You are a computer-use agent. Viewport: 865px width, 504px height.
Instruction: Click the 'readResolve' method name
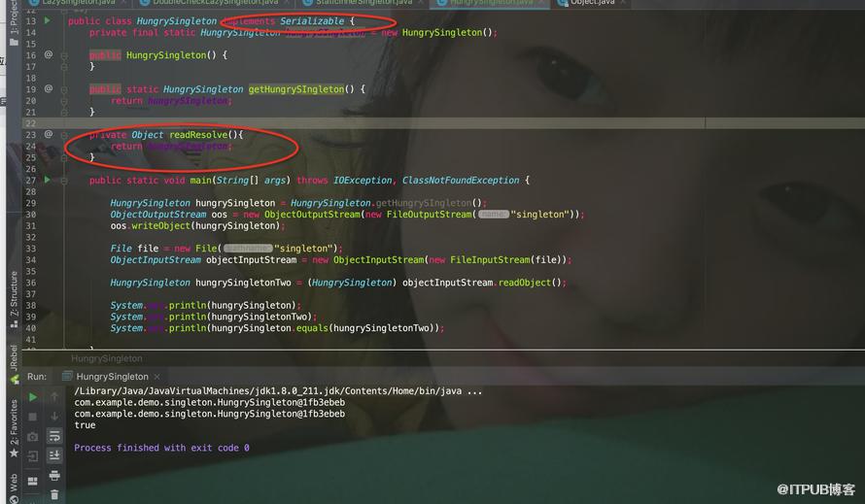coord(198,135)
